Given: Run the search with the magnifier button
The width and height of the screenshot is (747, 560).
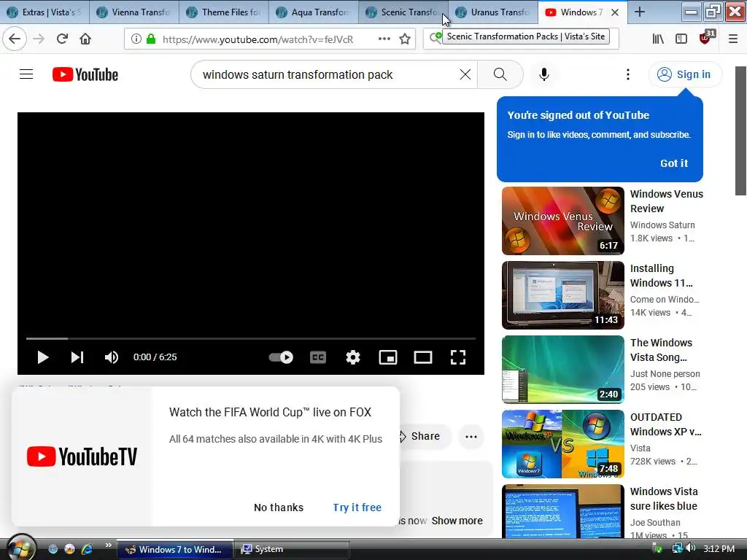Looking at the screenshot, I should 500,74.
